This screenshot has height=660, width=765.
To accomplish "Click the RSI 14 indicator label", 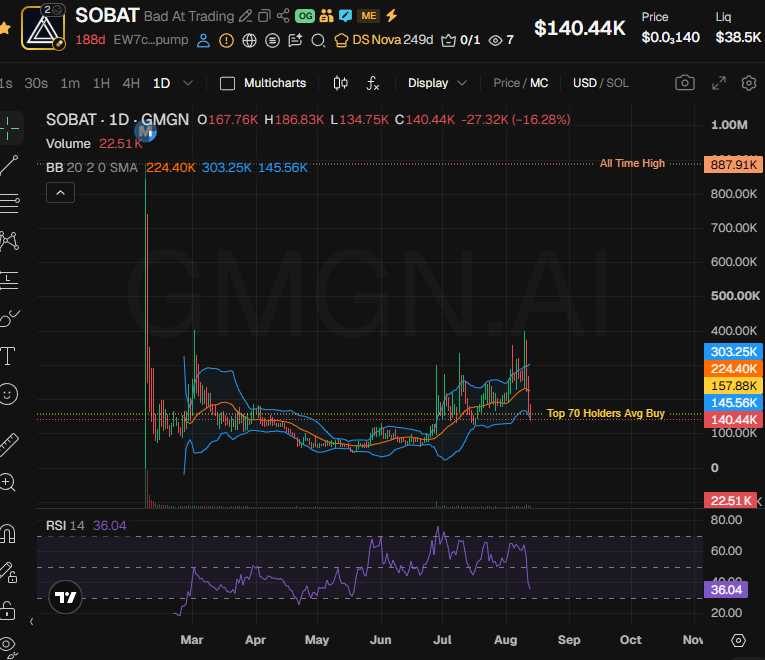I will point(65,525).
